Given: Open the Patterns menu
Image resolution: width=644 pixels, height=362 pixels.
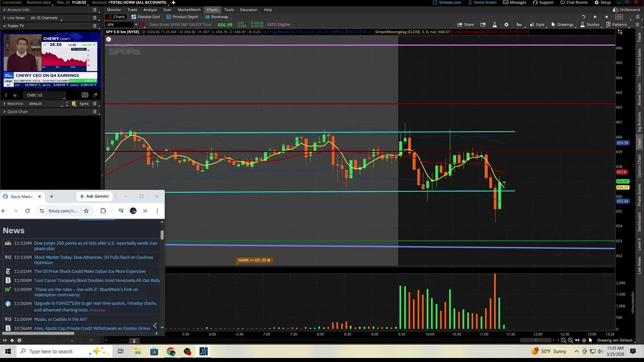Looking at the screenshot, I should coord(616,25).
